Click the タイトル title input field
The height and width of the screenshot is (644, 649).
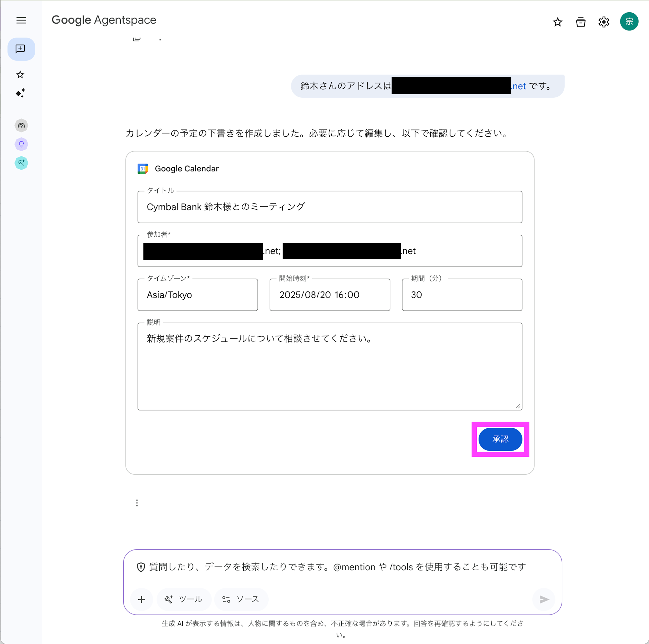pos(330,207)
